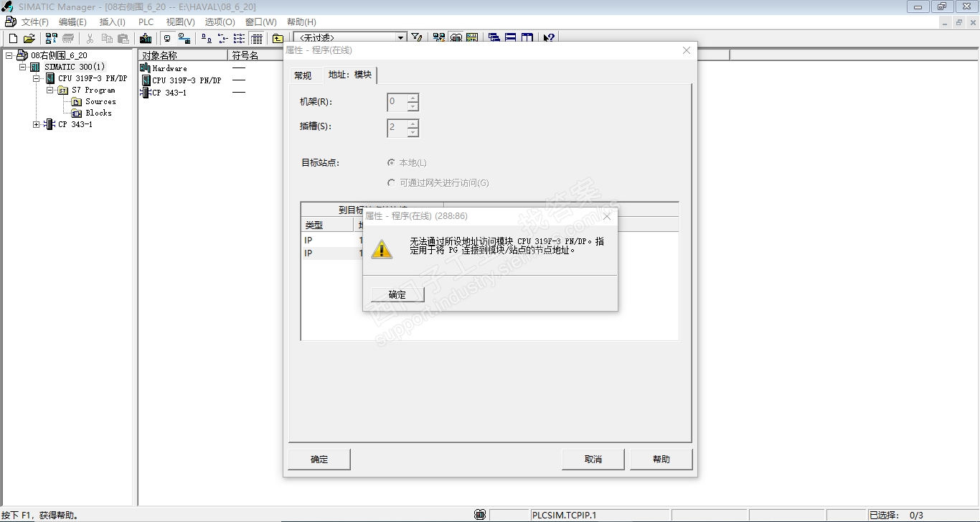Open the 编辑(E) menu

72,22
